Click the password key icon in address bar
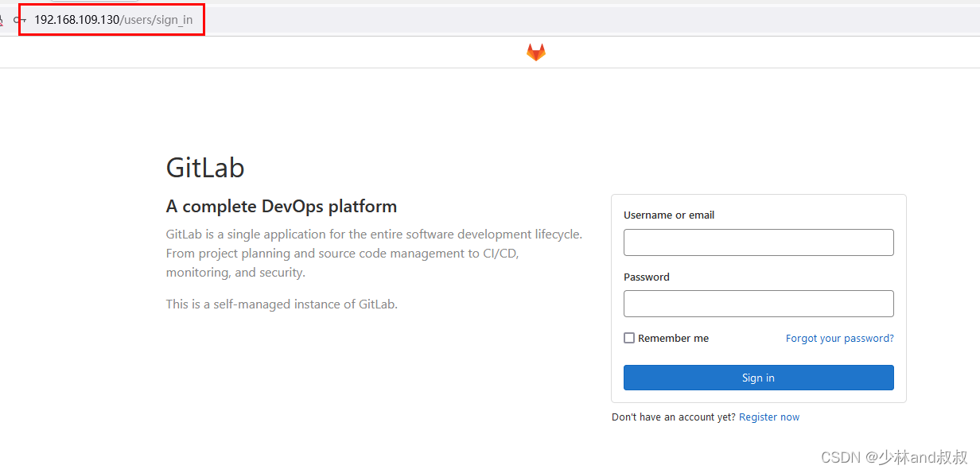Image resolution: width=980 pixels, height=473 pixels. (x=20, y=20)
